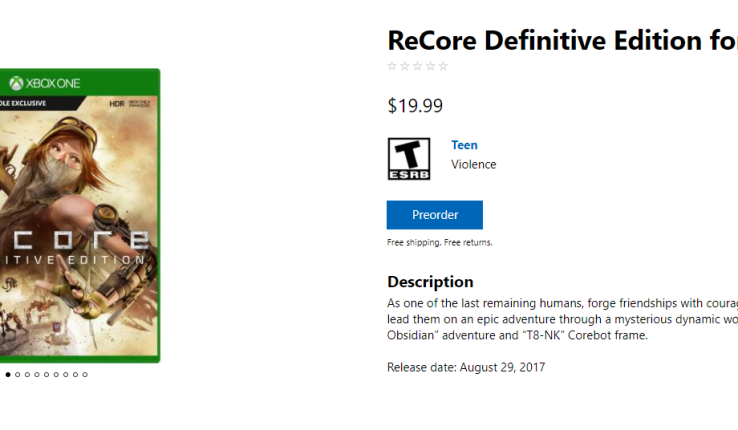
Task: Select the fifth image carousel dot
Action: pyautogui.click(x=46, y=375)
